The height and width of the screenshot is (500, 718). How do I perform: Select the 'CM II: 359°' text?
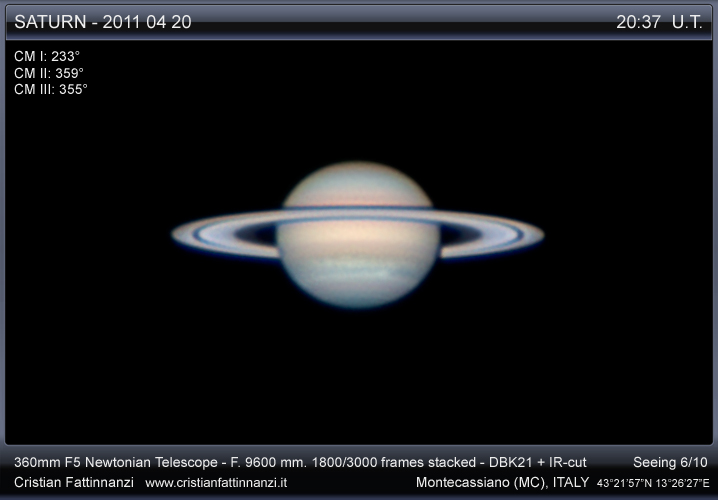(49, 73)
